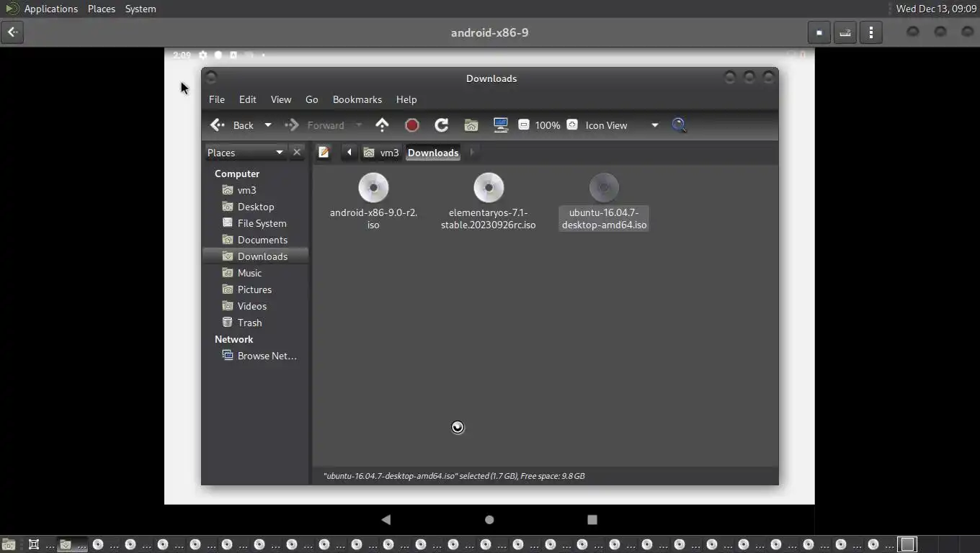Select Downloads in the sidebar
The width and height of the screenshot is (980, 553).
point(256,256)
